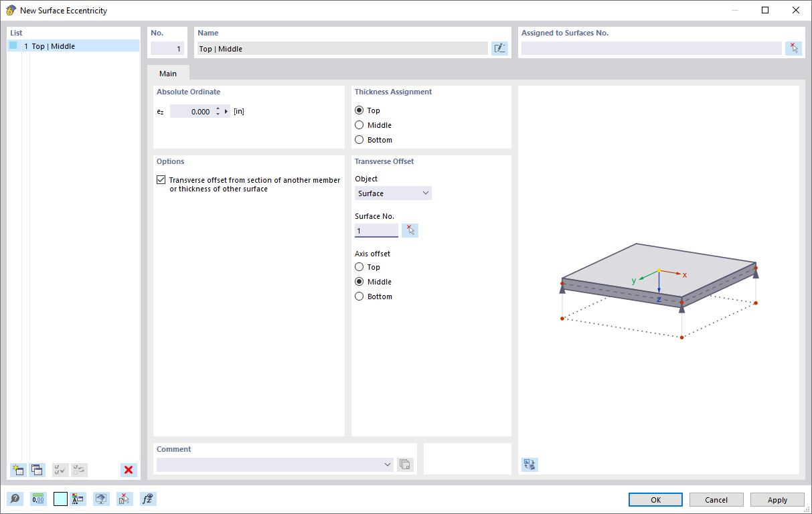Open the formula editor via the fx icon

[x=147, y=499]
